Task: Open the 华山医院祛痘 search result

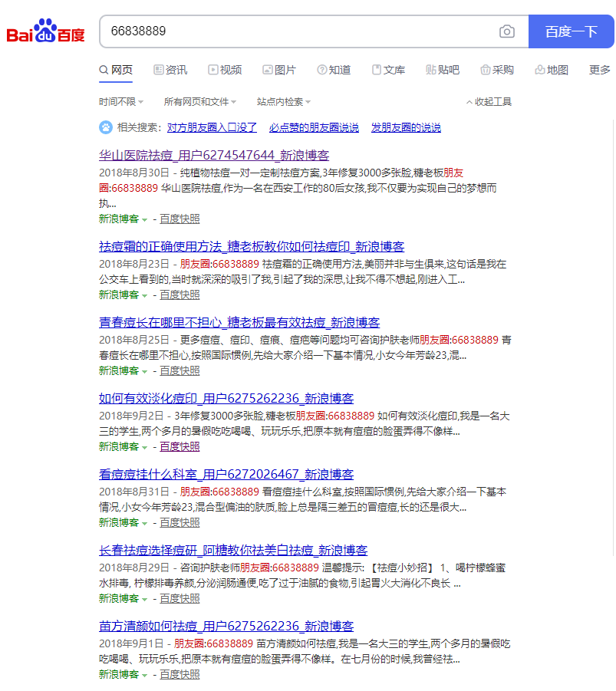Action: [214, 155]
